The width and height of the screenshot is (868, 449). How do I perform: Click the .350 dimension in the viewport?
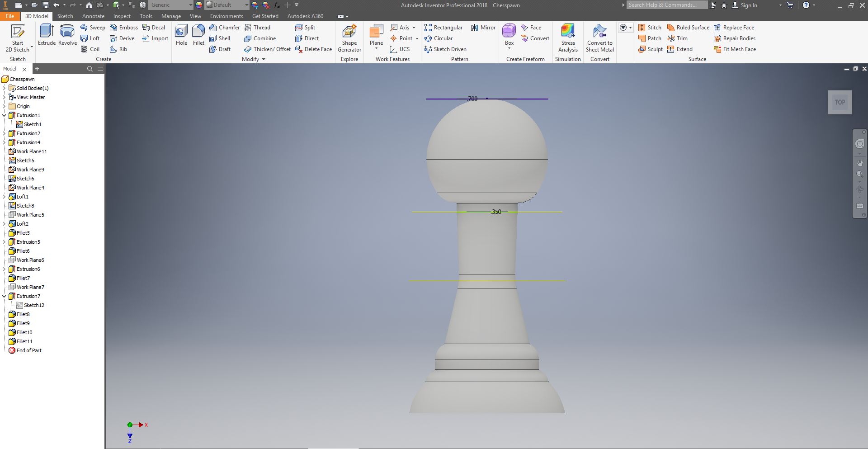[496, 212]
